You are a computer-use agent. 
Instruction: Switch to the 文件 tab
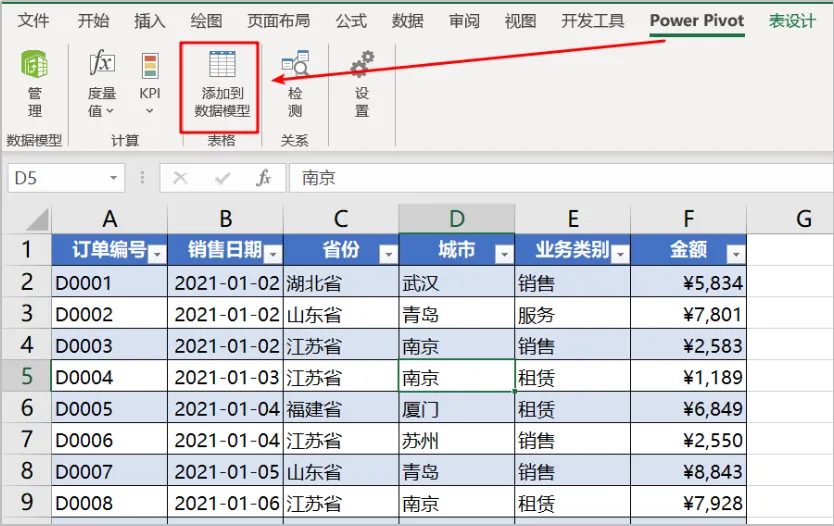(33, 20)
